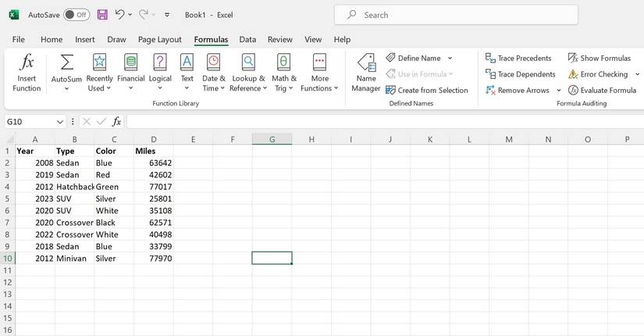Click the Remove Arrows icon

[490, 90]
